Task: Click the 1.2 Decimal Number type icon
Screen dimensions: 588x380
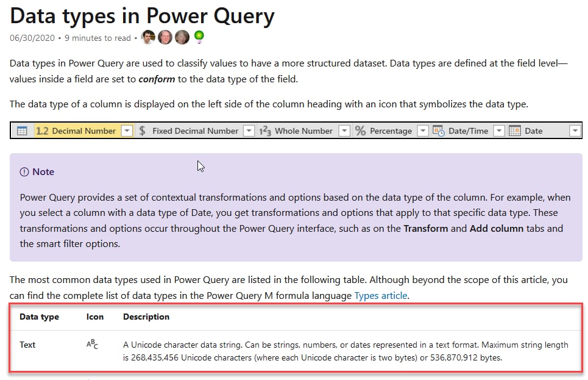Action: click(42, 131)
